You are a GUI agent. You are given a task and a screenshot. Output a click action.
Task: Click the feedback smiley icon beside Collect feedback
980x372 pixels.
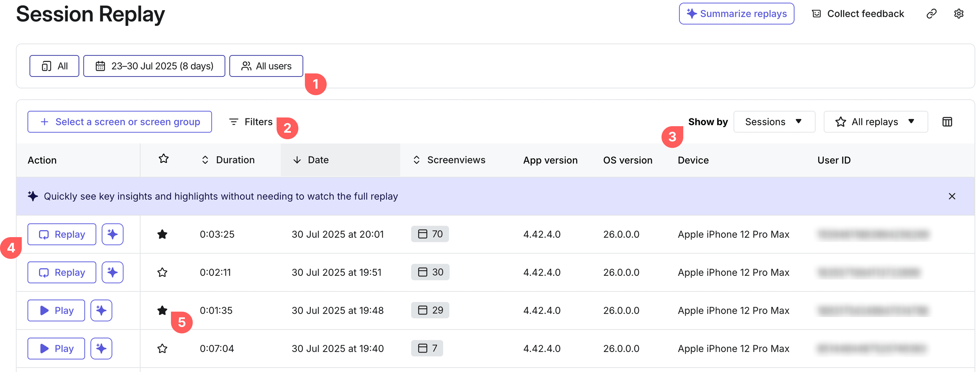coord(816,14)
